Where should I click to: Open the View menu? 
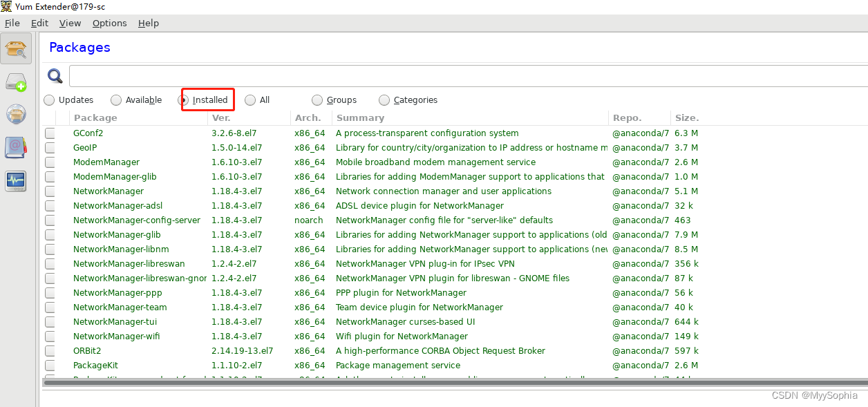(x=70, y=23)
